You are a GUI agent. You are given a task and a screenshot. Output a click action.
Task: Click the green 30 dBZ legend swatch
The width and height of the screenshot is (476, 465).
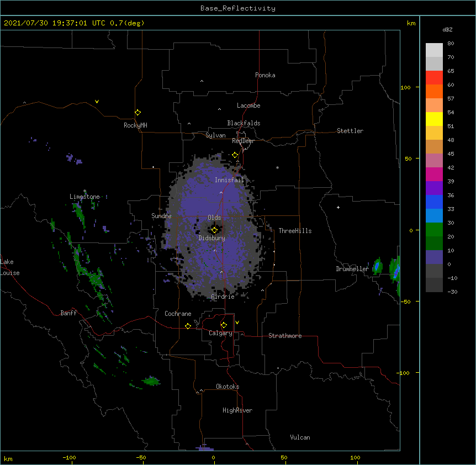434,230
